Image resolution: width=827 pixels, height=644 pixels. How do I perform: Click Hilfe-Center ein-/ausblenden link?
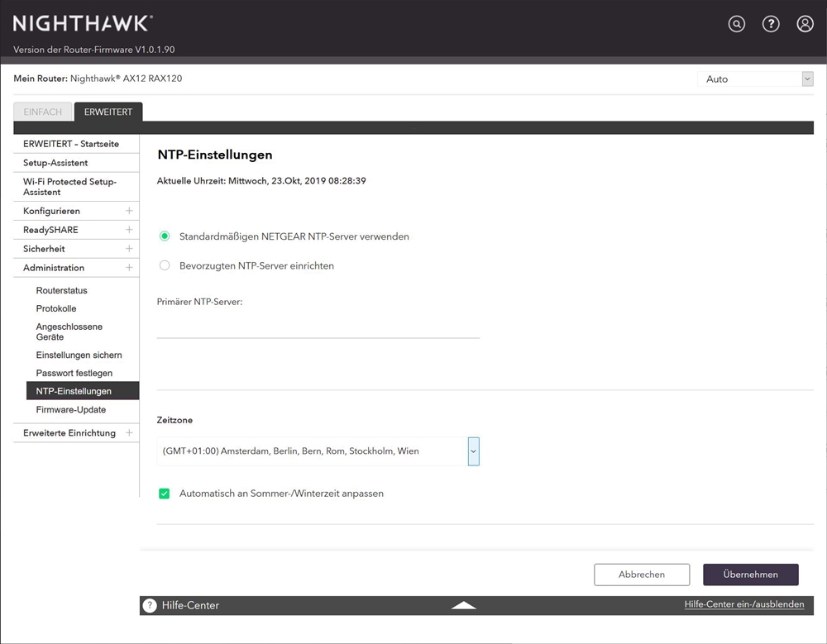click(x=743, y=604)
